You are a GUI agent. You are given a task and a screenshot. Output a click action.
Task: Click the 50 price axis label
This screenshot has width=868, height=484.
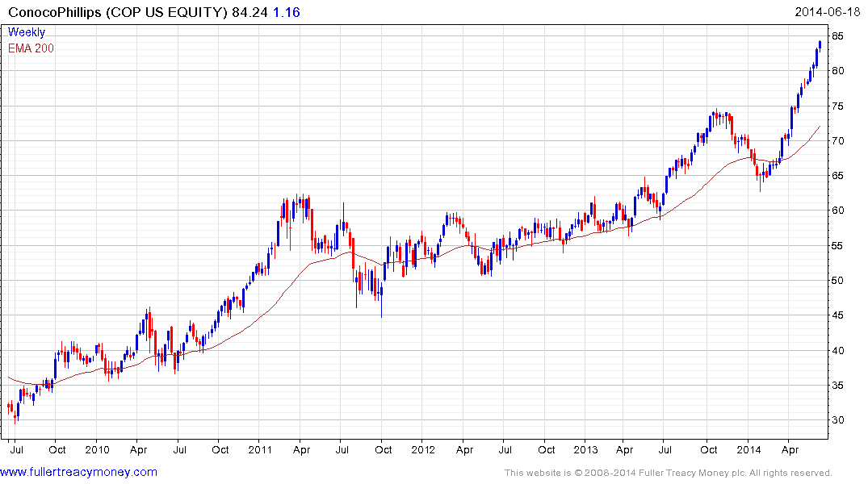point(837,281)
